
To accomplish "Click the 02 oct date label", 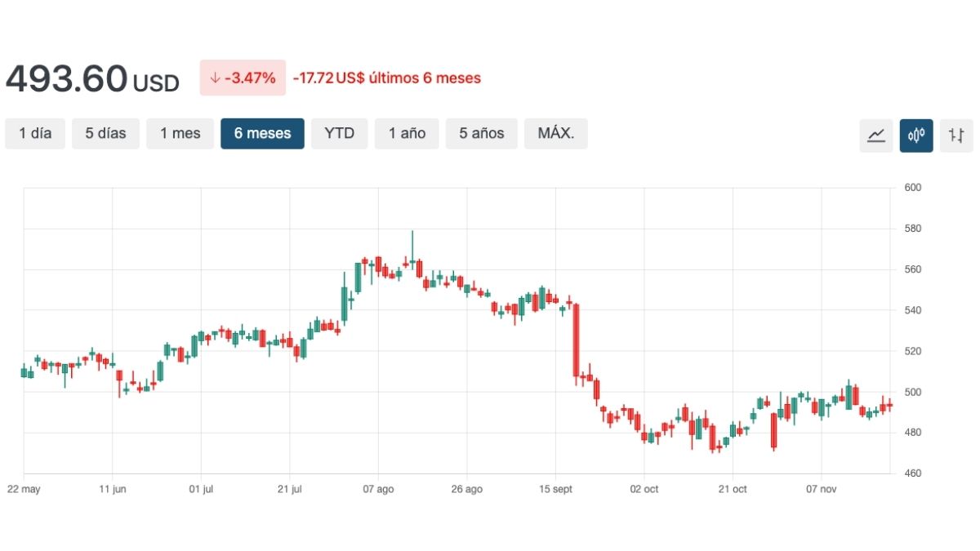I will 644,489.
